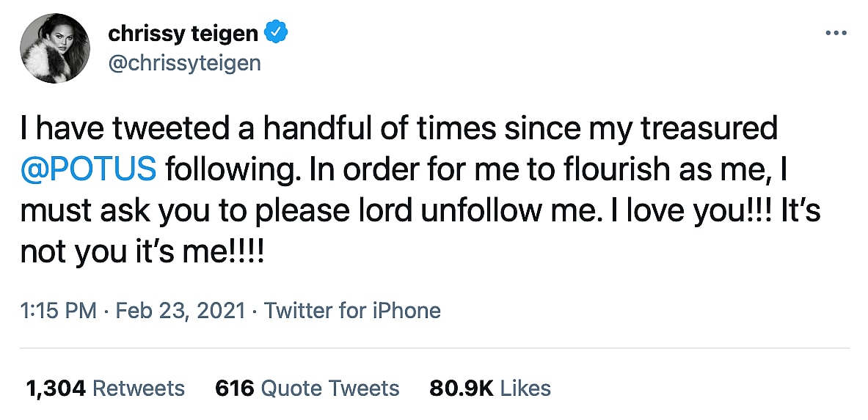Open the @chrissyteigen handle link
Screen dimensions: 868x420
click(184, 63)
